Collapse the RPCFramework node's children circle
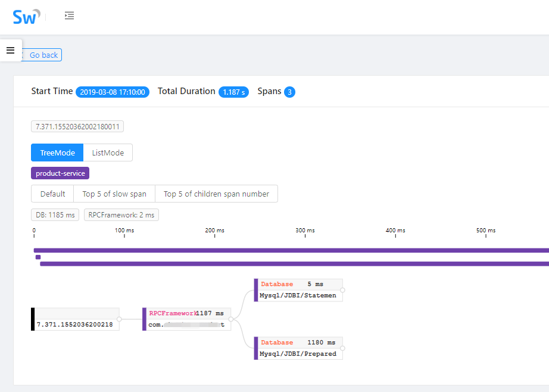 click(230, 319)
